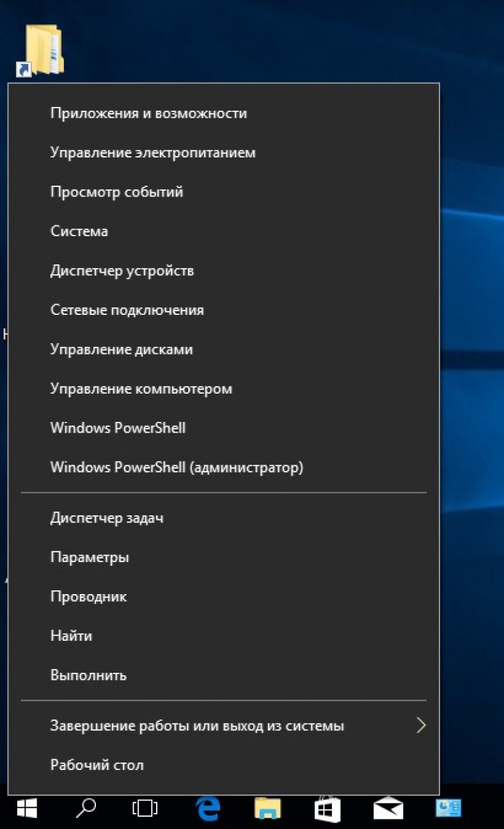Open the Store taskbar icon

pos(327,809)
